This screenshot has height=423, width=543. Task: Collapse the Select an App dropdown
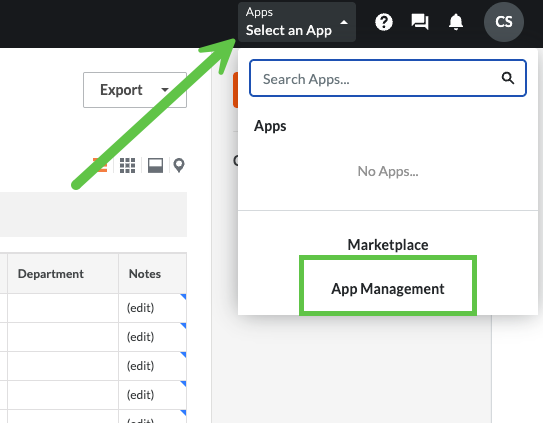[297, 22]
